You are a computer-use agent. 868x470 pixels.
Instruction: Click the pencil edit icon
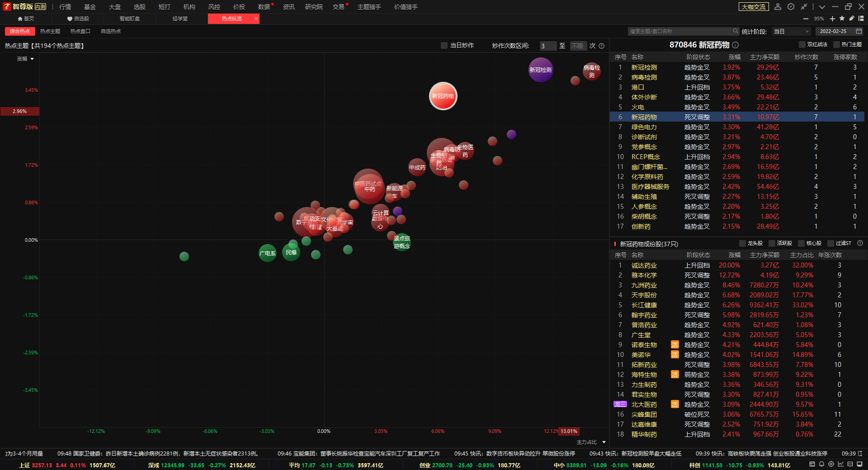point(851,19)
